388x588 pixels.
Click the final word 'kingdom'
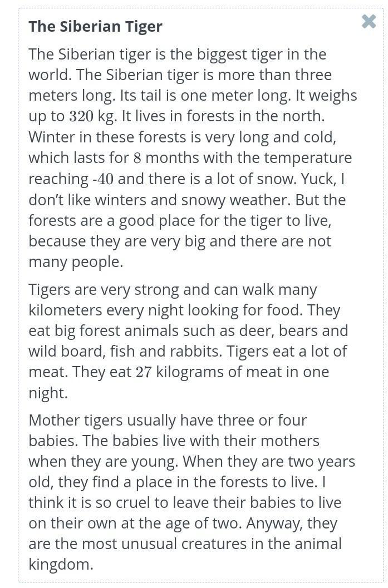(x=60, y=565)
